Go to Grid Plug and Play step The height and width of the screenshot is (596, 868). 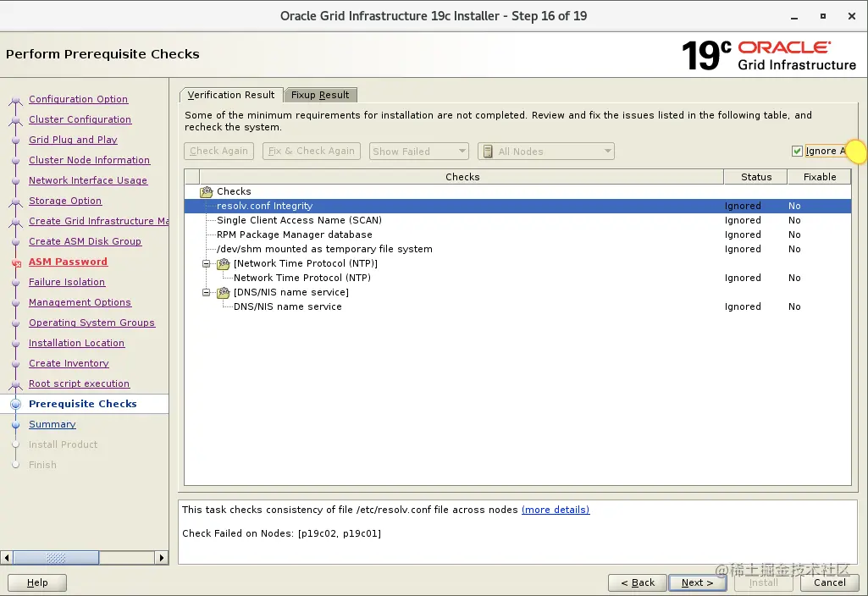pyautogui.click(x=73, y=140)
